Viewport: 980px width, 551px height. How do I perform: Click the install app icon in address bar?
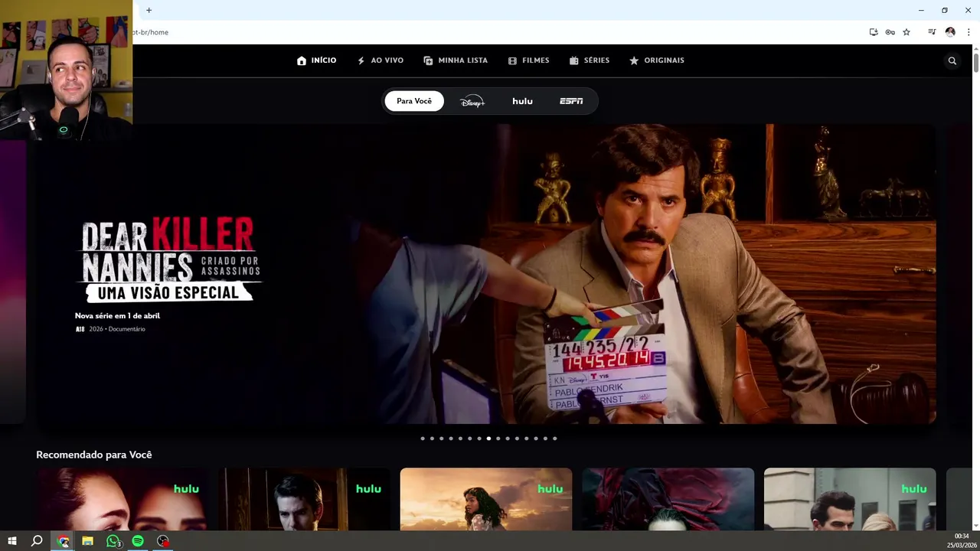pos(874,32)
